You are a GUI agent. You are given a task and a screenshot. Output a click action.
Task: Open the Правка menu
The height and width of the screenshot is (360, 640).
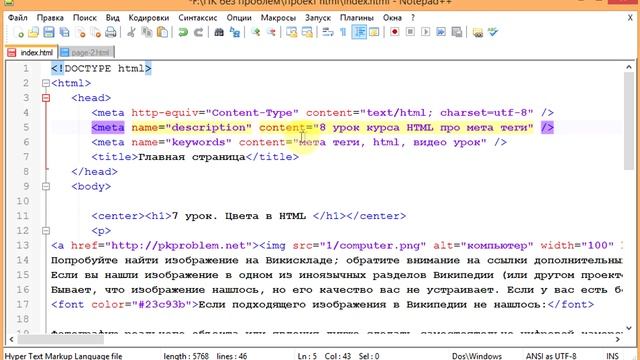point(50,18)
